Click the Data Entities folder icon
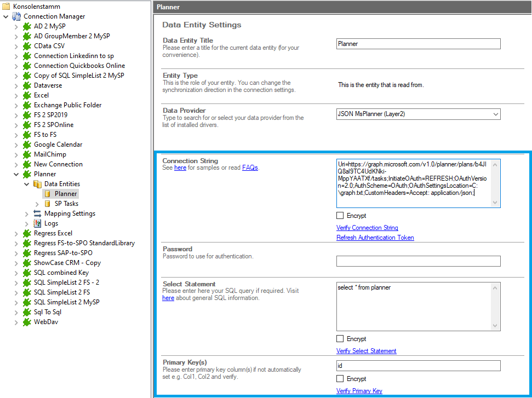 click(37, 184)
